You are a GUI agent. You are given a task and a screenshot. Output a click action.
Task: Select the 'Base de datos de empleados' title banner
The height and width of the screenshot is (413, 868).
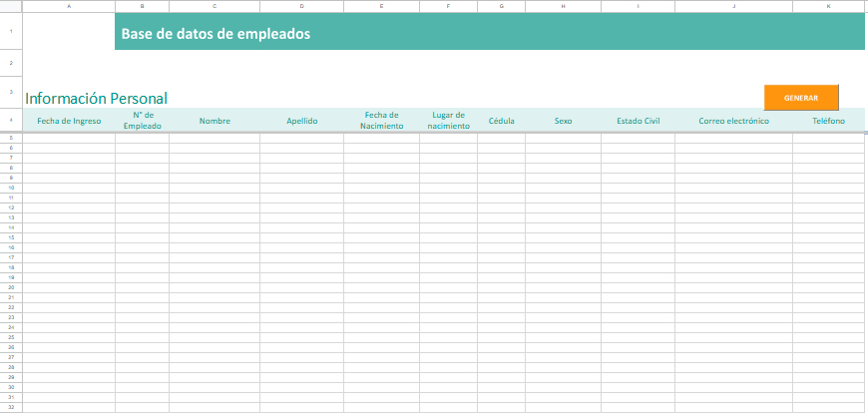click(489, 32)
